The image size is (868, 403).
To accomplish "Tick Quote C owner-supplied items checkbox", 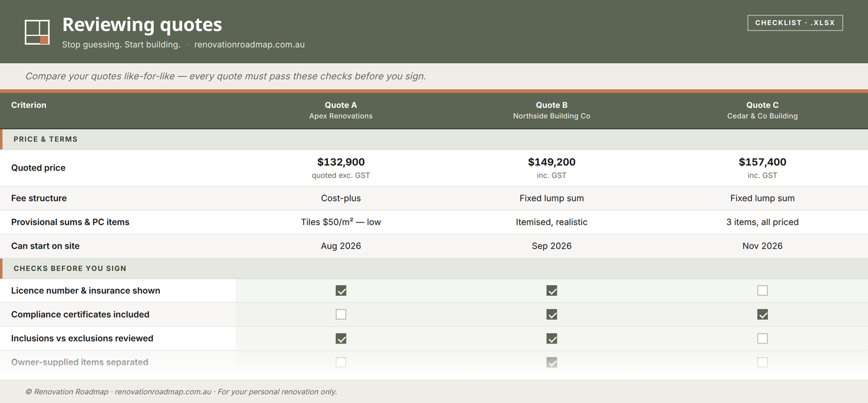I will (763, 362).
